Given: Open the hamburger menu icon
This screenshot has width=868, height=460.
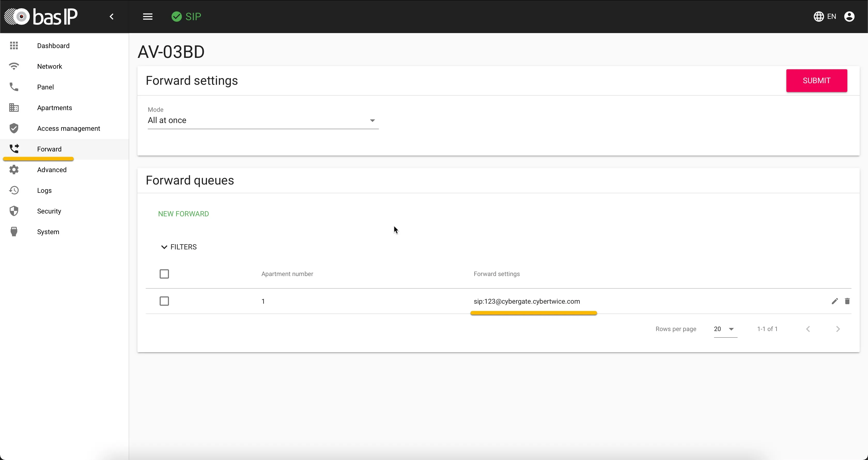Looking at the screenshot, I should (148, 17).
